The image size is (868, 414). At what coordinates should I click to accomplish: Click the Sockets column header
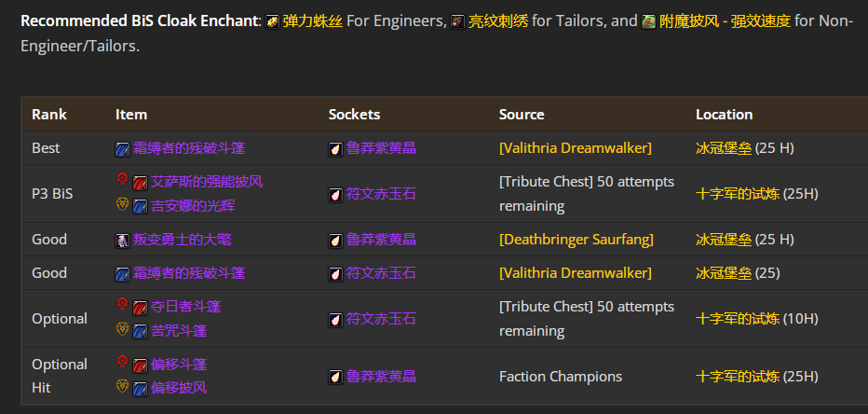tap(354, 115)
